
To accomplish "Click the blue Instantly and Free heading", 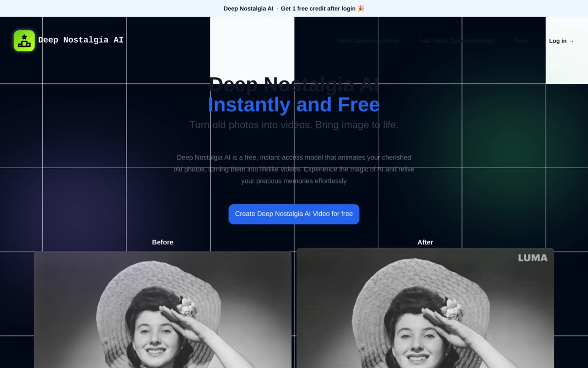I will 294,105.
